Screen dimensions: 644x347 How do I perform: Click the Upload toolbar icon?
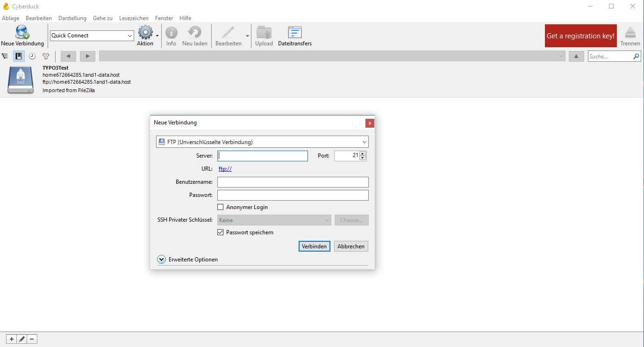[264, 32]
